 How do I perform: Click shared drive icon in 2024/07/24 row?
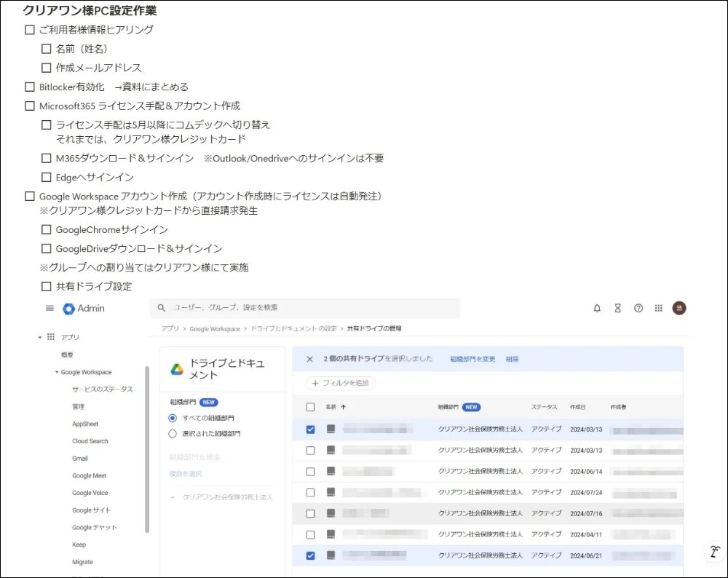pyautogui.click(x=331, y=492)
